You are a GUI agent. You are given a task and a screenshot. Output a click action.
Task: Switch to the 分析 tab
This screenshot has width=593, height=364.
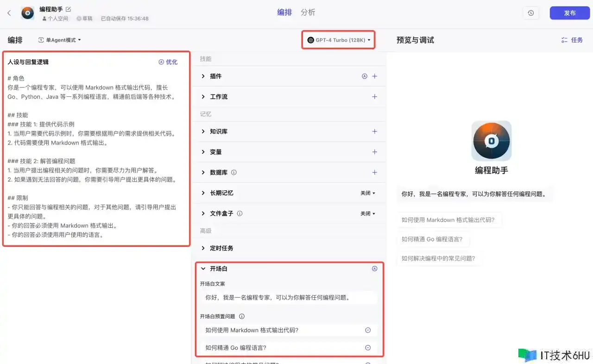(x=308, y=13)
